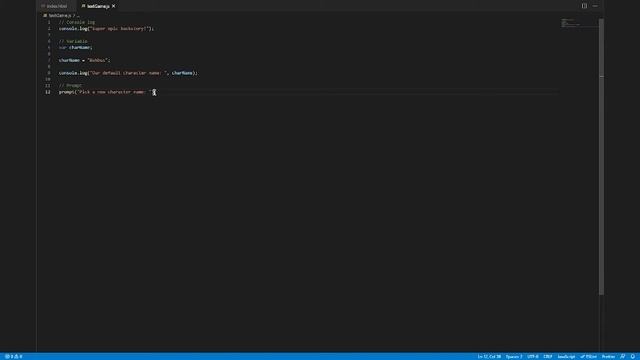Change the UTF-8 file encoding
Screen dimensions: 640x360
533,356
